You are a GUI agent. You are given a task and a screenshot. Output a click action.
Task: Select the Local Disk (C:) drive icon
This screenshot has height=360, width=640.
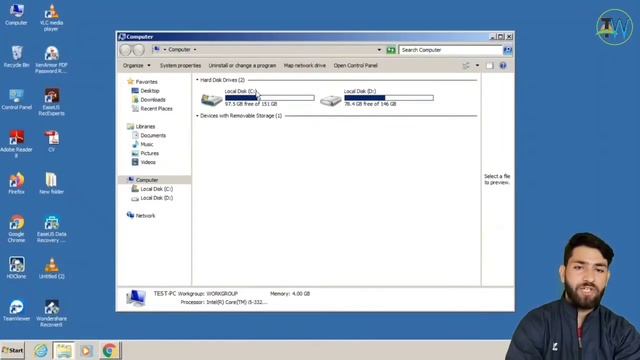(x=211, y=99)
